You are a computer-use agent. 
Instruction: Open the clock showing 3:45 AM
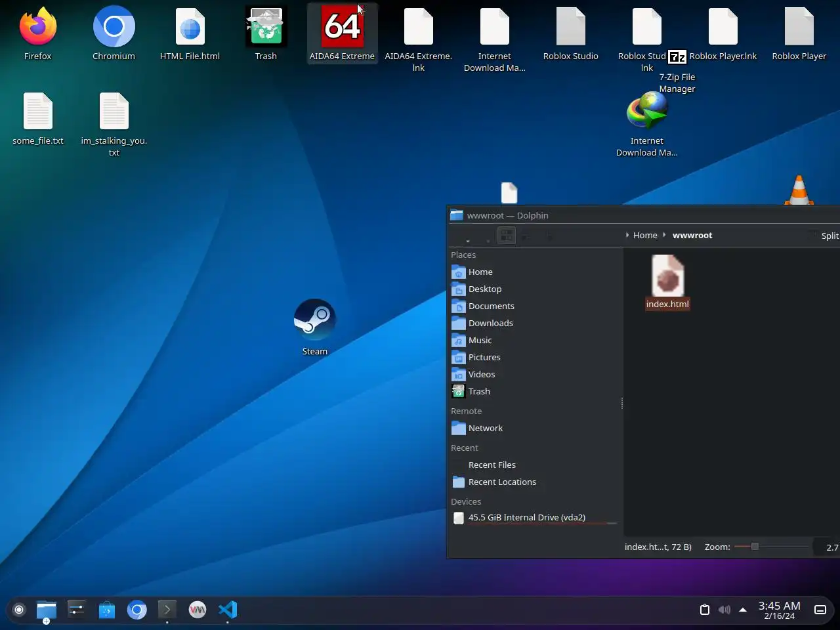779,610
